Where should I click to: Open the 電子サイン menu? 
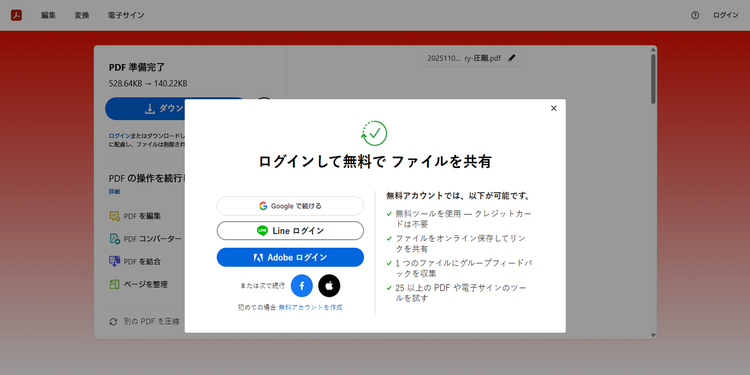[x=126, y=15]
